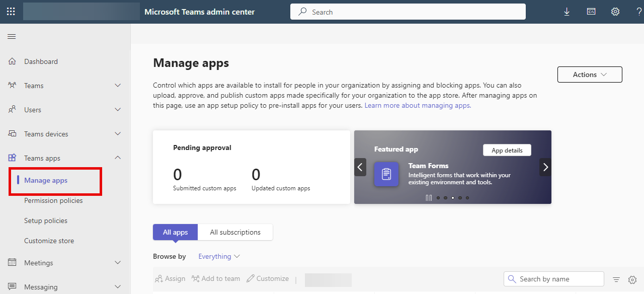Viewport: 644px width, 294px height.
Task: Click Submitted custom apps count
Action: (x=177, y=175)
